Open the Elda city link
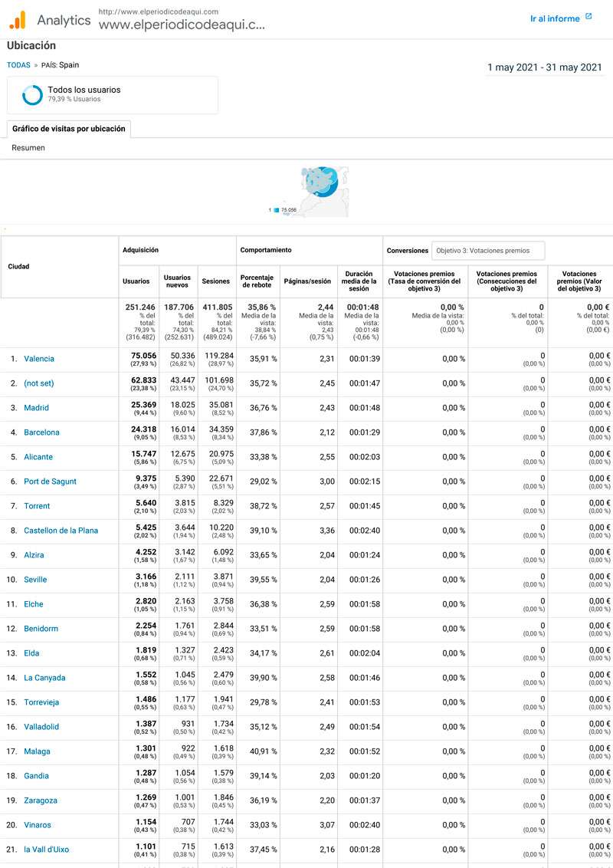Viewport: 613px width, 868px height. (31, 653)
